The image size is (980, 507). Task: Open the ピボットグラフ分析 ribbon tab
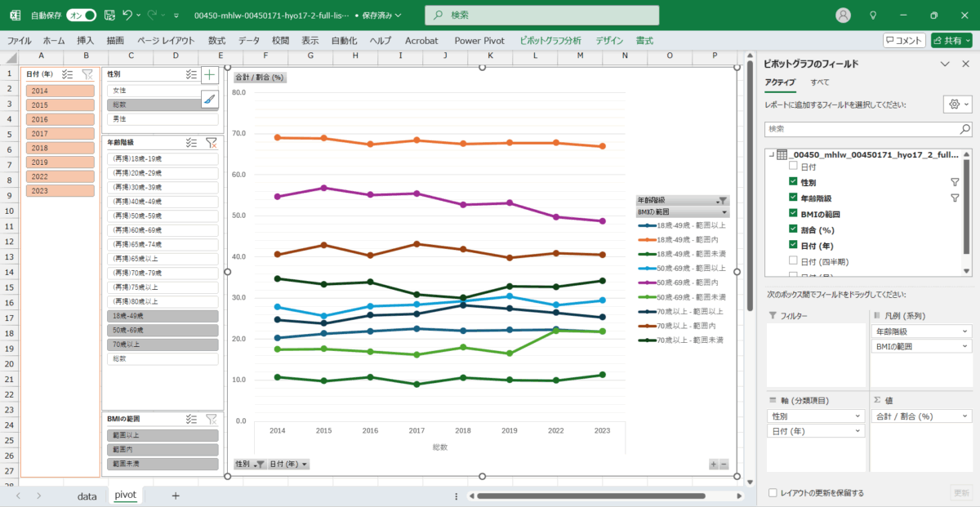click(550, 40)
